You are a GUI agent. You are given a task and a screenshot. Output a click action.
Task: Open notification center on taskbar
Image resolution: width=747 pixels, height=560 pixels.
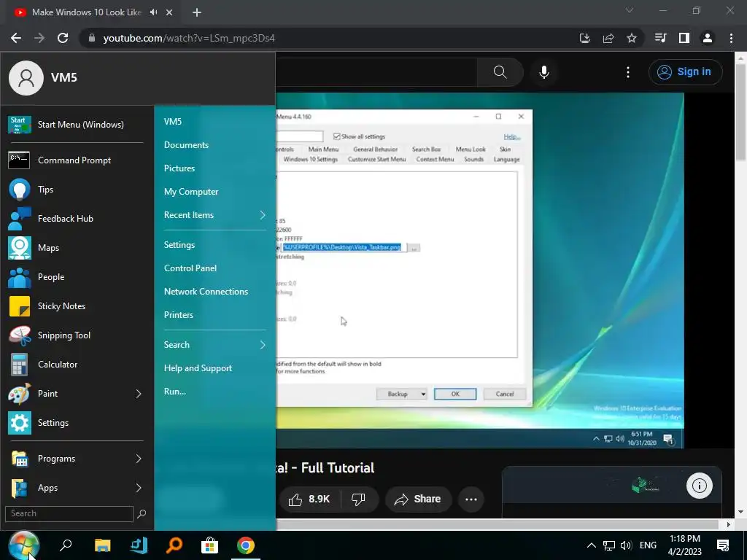coord(723,545)
